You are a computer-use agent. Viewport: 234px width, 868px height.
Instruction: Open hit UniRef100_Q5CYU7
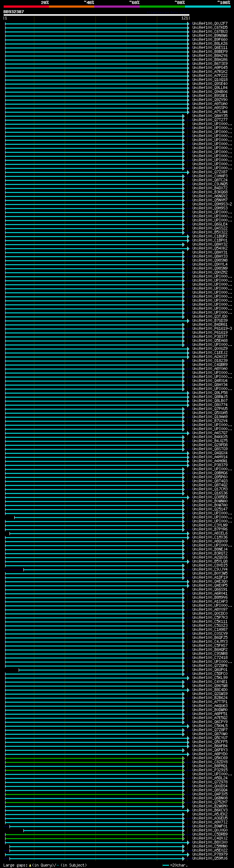[210, 738]
